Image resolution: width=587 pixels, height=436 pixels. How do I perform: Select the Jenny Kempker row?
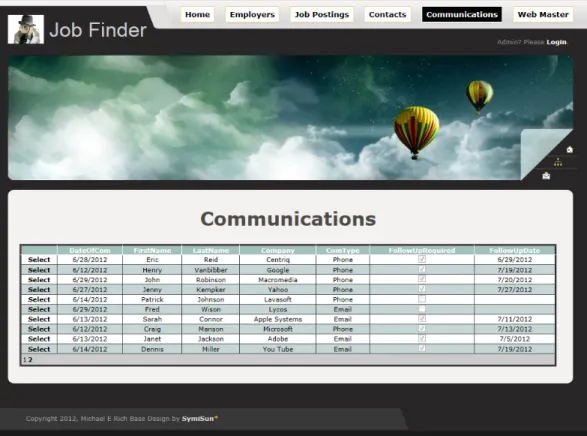(39, 289)
